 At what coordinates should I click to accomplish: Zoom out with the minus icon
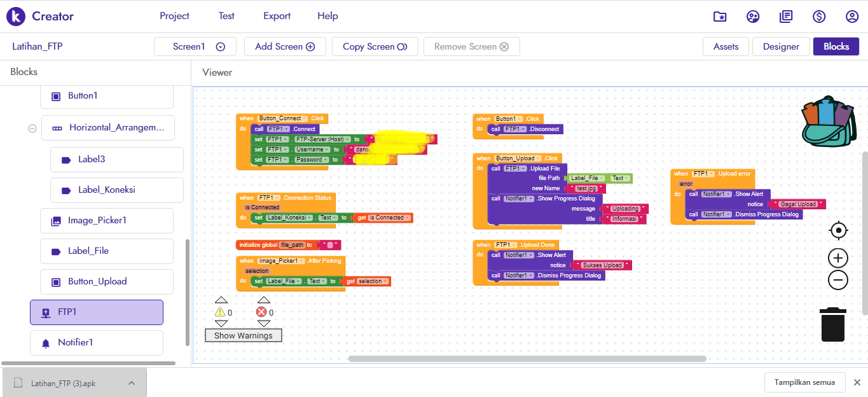[839, 280]
